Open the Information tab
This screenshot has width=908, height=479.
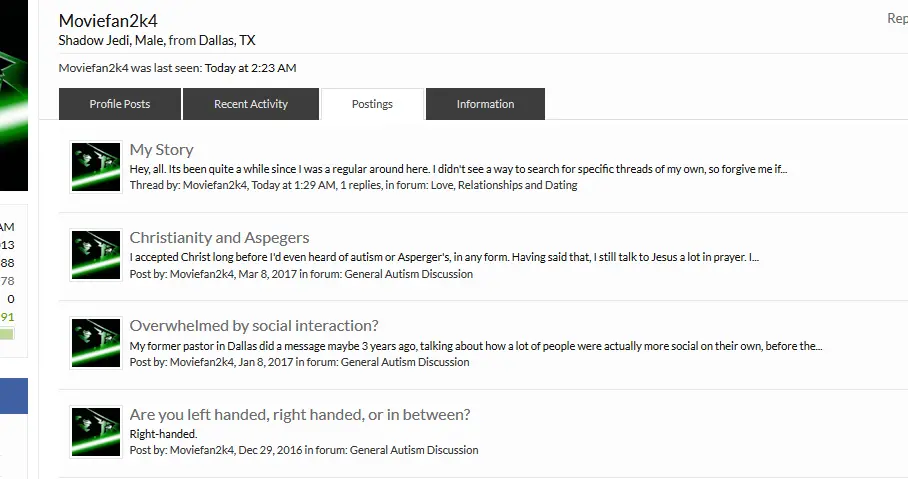(x=485, y=104)
